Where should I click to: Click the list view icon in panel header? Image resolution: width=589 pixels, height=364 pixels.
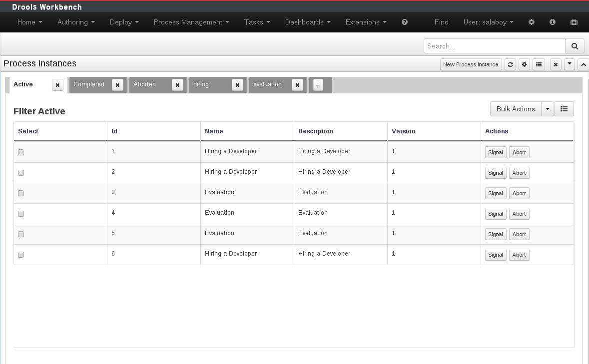tap(539, 64)
